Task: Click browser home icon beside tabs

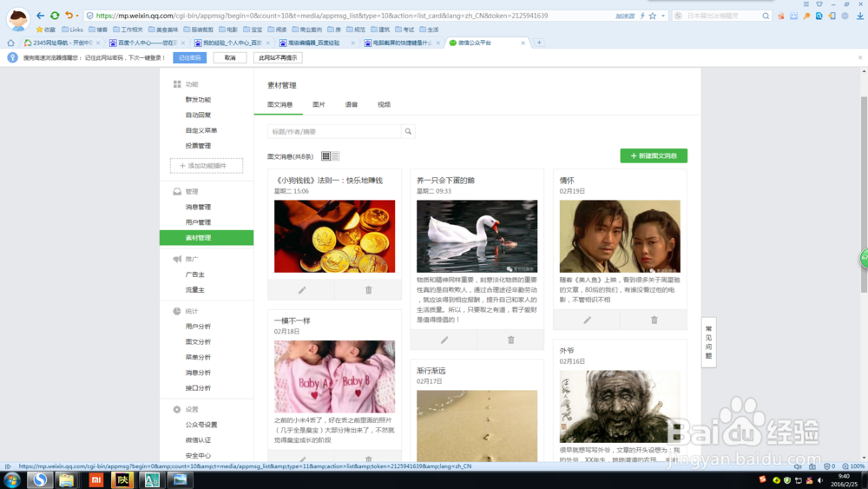Action: coord(10,43)
